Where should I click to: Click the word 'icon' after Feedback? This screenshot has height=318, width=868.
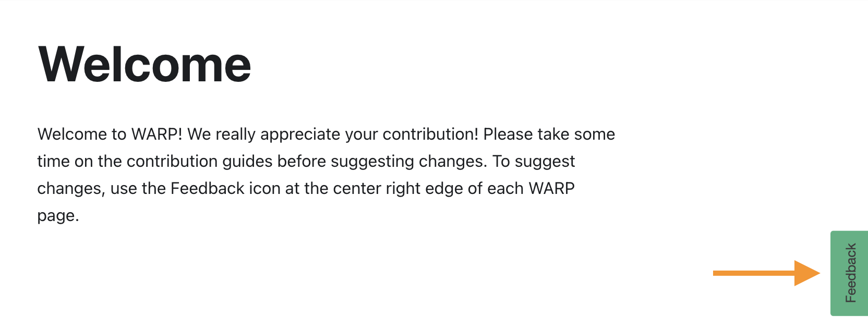click(x=264, y=188)
